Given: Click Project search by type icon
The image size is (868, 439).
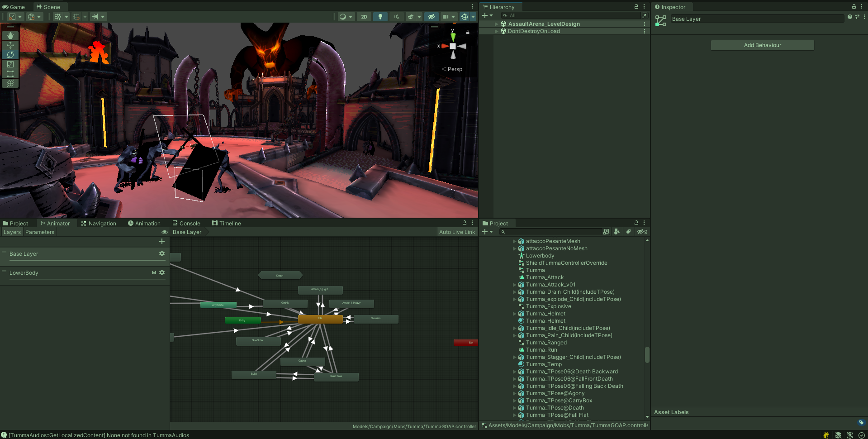Looking at the screenshot, I should coord(617,232).
